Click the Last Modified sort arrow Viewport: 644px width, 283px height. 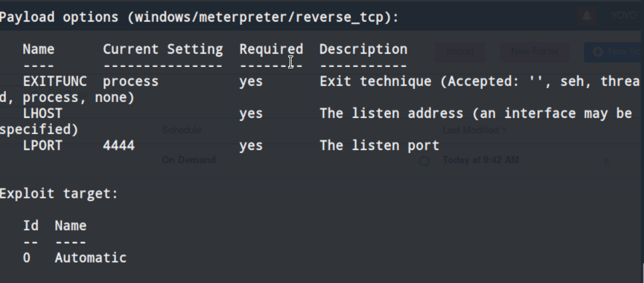coord(504,130)
